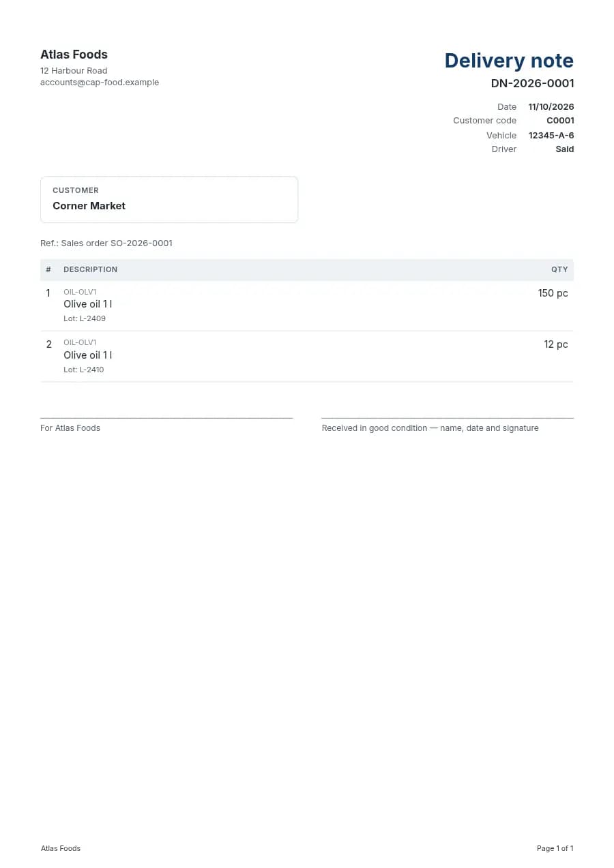Viewport: 614px width, 868px height.
Task: Click the Atlas Foods company name
Action: (x=74, y=55)
